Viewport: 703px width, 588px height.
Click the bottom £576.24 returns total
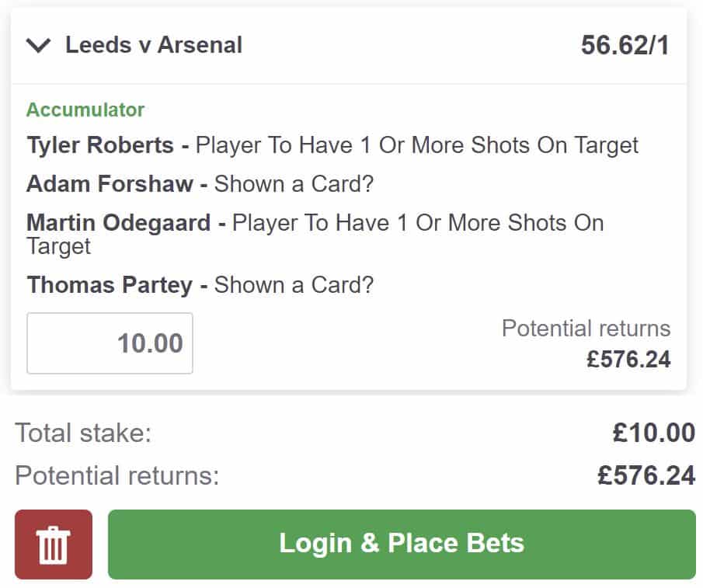point(646,475)
